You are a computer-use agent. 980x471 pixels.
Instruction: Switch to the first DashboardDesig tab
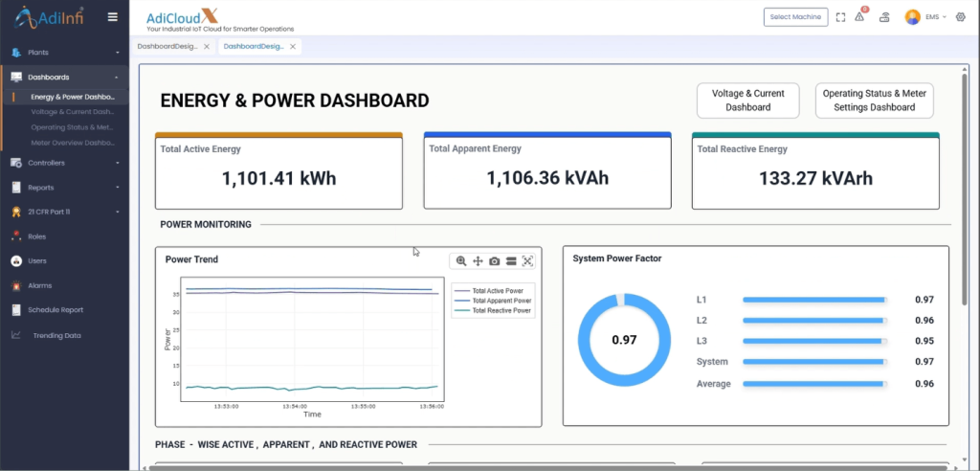point(167,46)
